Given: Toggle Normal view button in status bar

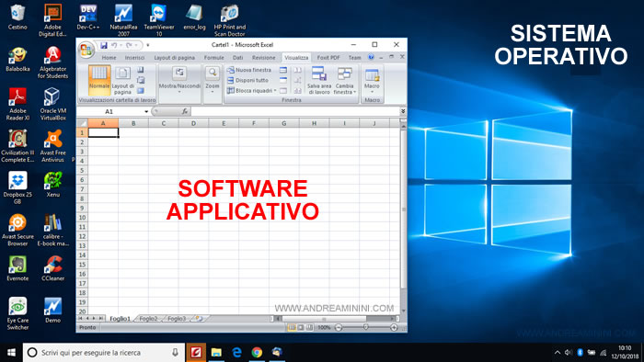Looking at the screenshot, I should (292, 327).
